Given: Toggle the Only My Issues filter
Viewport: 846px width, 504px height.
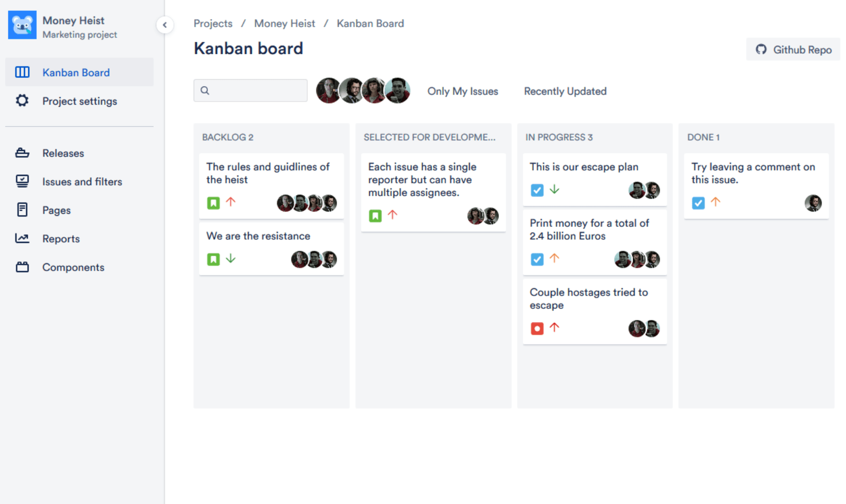Looking at the screenshot, I should 463,91.
